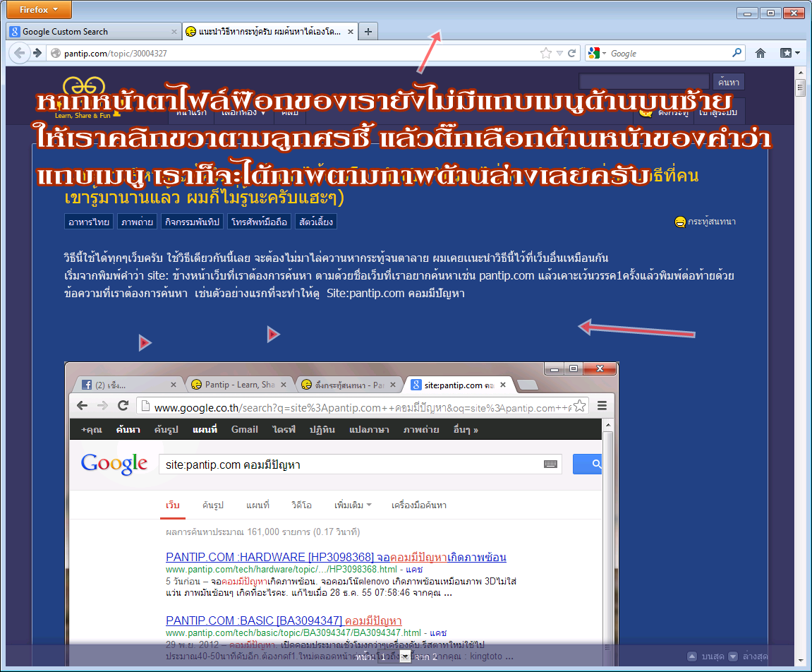This screenshot has height=672, width=812.
Task: Click the Firefox scrollbar down arrow
Action: point(801,660)
